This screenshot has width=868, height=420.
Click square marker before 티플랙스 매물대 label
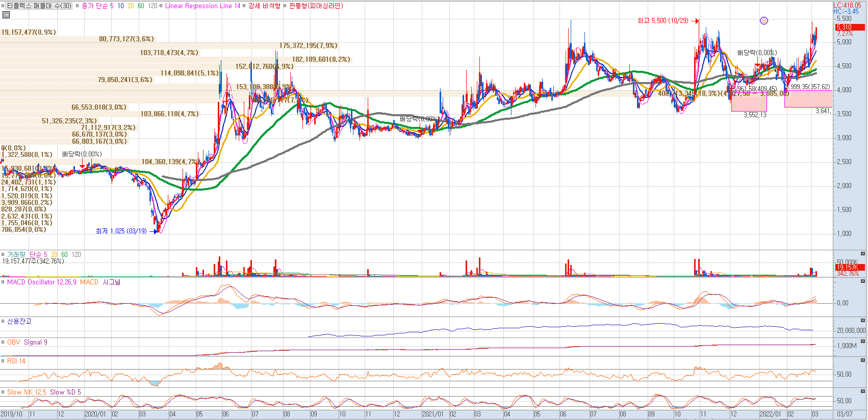pos(3,6)
